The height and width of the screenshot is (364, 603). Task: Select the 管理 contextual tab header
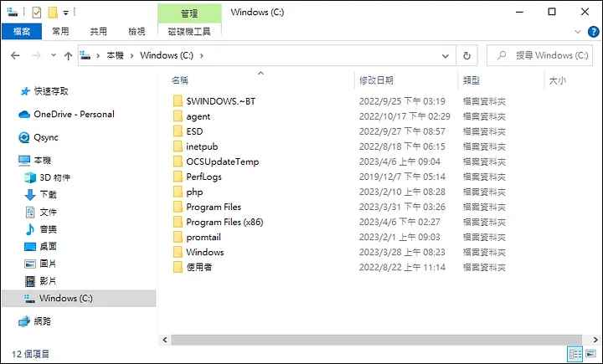[189, 13]
